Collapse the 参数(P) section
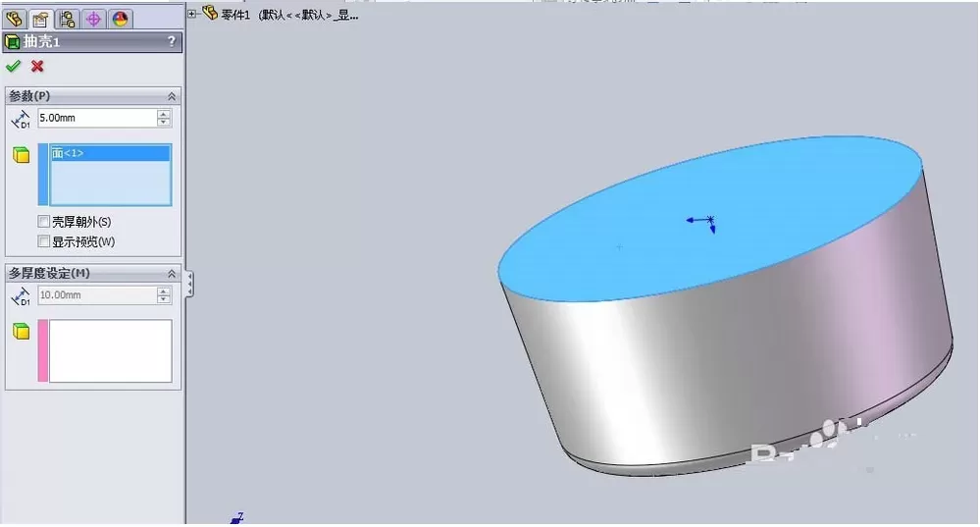The width and height of the screenshot is (980, 527). 172,96
